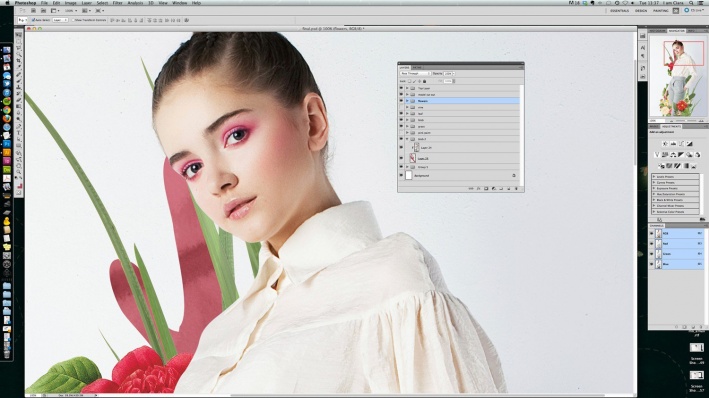Select the Gradient tool
Viewport: 709px width, 398px height.
(x=19, y=106)
